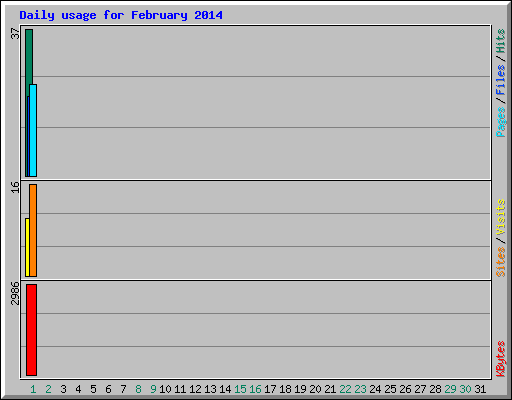Click the 37 maximum value label
The width and height of the screenshot is (512, 400).
pos(15,34)
